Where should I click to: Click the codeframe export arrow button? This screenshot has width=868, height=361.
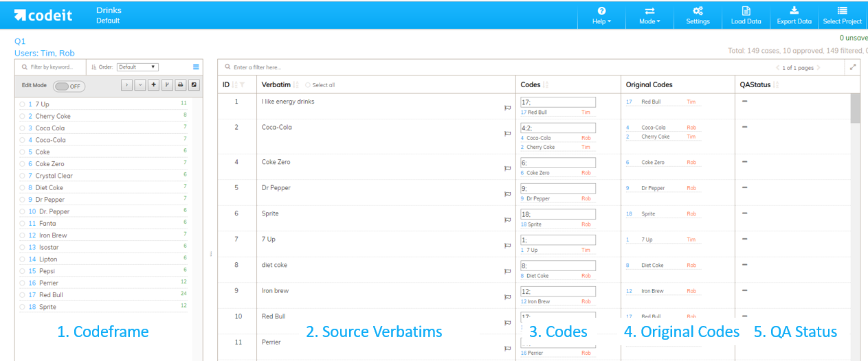(193, 85)
